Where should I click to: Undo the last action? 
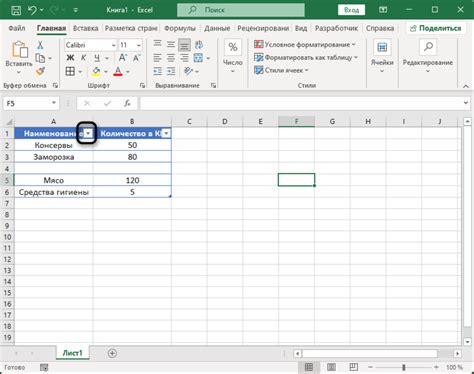click(x=33, y=10)
